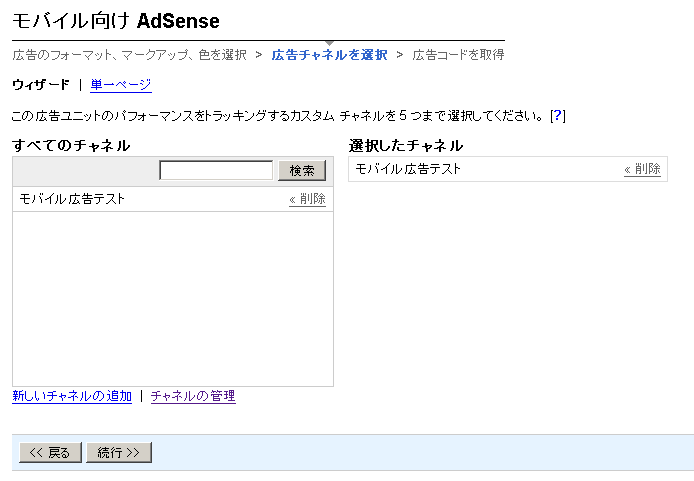Screen dimensions: 694x481
Task: Go back with the << 戻る button
Action: (x=50, y=452)
